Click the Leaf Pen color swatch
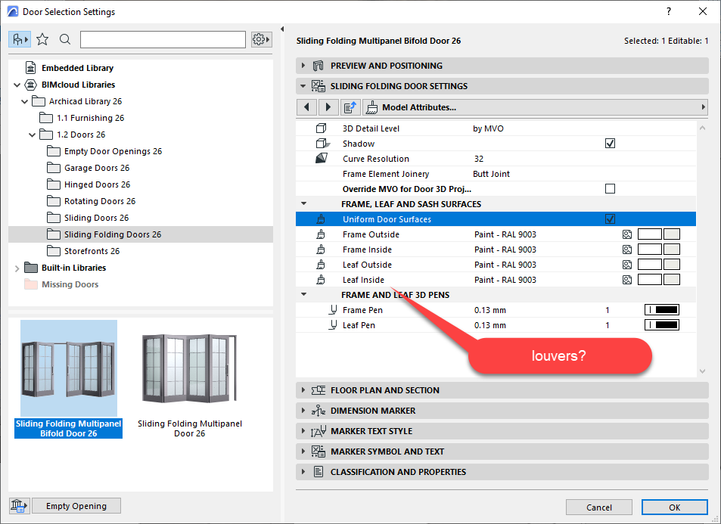The image size is (721, 524). tap(662, 325)
